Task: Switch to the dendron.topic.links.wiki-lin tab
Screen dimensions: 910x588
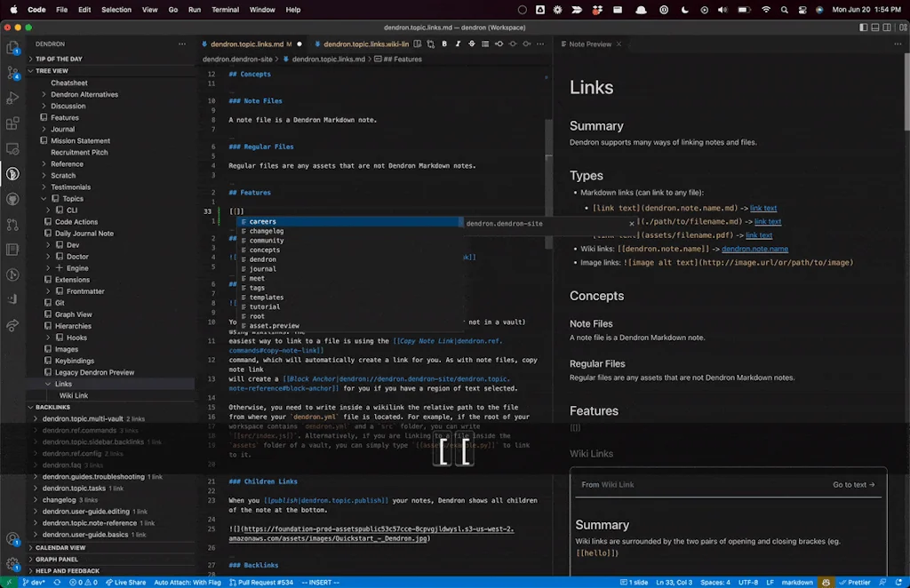Action: coord(367,43)
